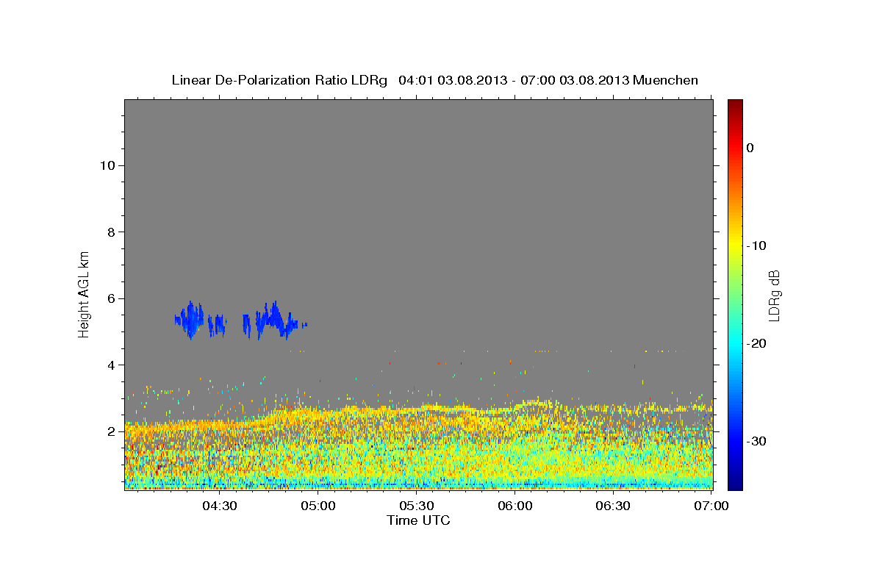Click the height tick label 6
Screen dimensions: 882x588
click(112, 298)
